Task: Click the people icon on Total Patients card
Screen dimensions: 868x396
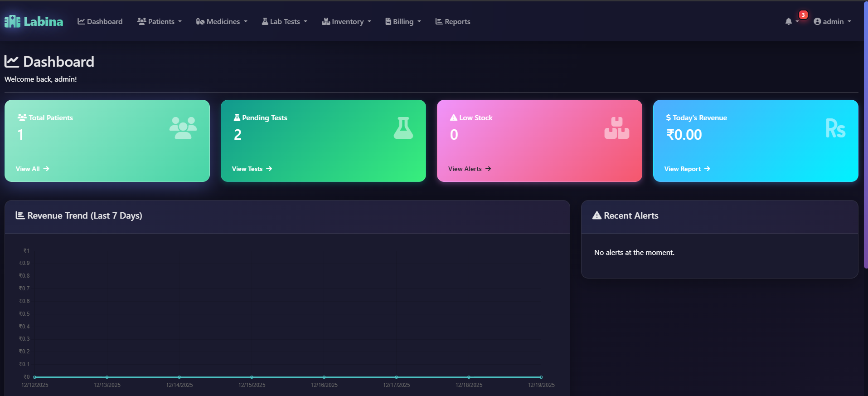Action: (183, 128)
